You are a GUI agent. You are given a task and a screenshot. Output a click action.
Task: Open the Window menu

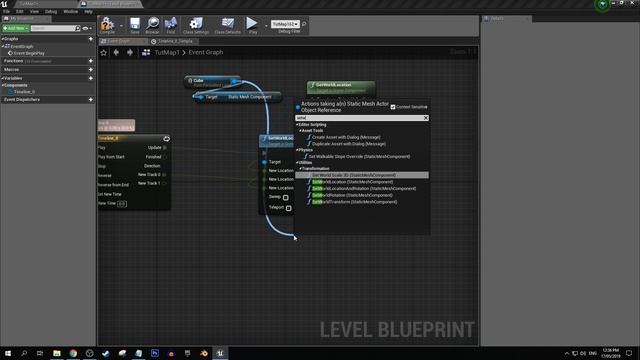71,11
